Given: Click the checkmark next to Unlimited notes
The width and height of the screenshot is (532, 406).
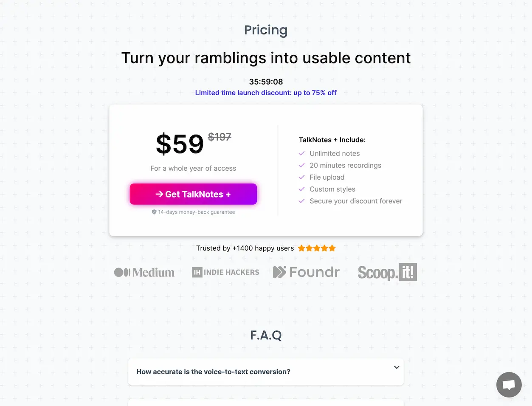Looking at the screenshot, I should click(x=302, y=153).
